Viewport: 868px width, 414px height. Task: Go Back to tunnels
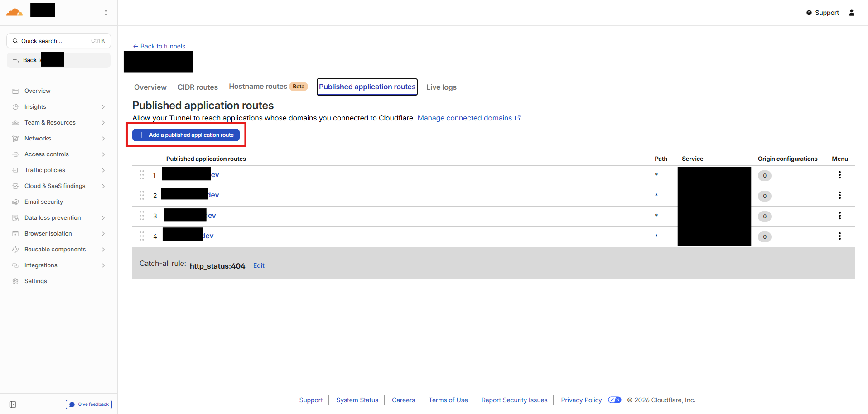click(x=159, y=46)
